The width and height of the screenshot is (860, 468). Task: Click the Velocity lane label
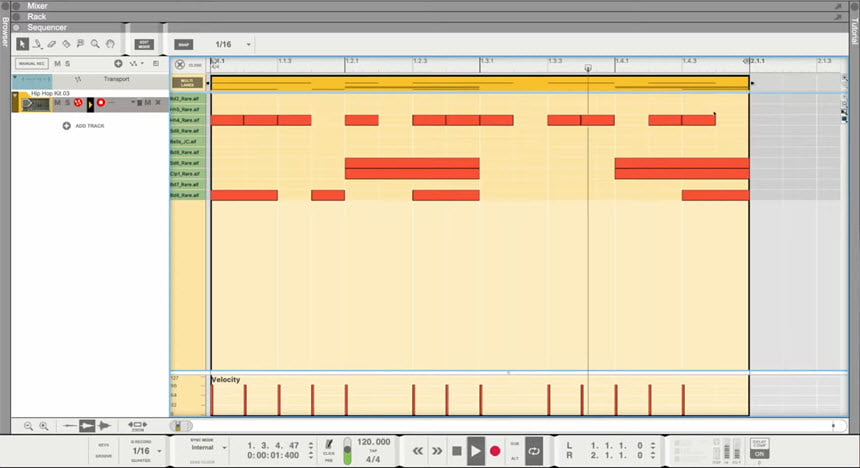(x=226, y=380)
